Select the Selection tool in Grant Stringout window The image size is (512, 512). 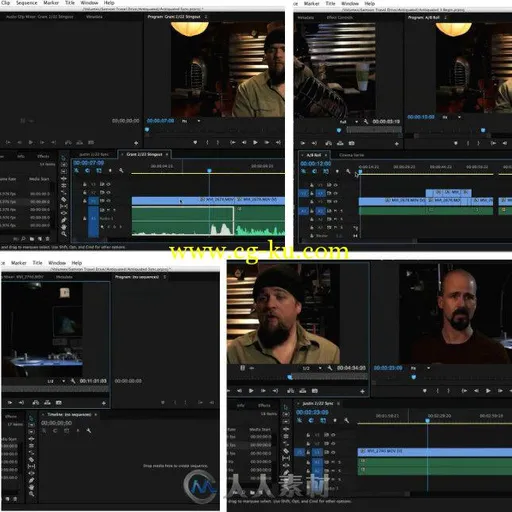pyautogui.click(x=64, y=158)
